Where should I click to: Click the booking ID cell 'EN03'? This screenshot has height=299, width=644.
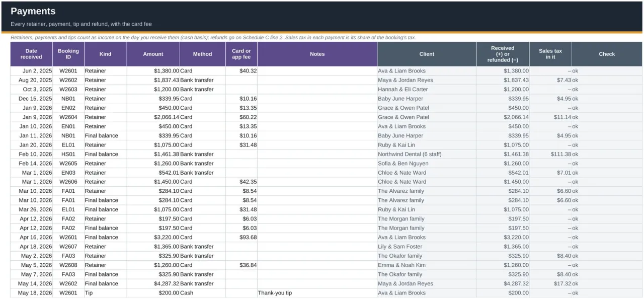tap(68, 173)
